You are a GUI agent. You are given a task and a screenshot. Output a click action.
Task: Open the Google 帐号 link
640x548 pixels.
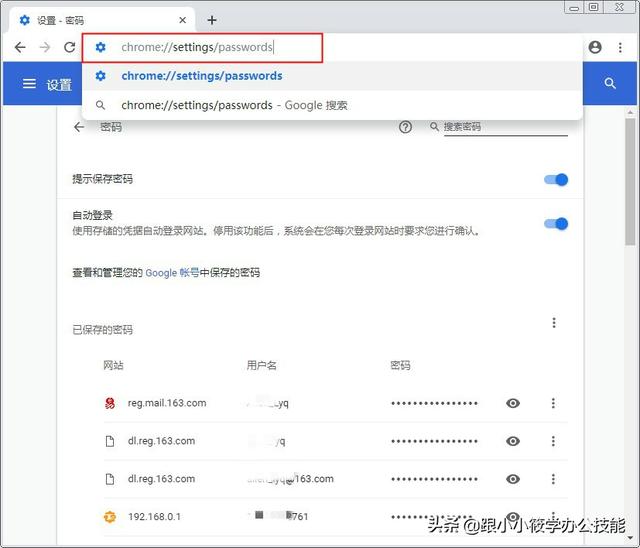[172, 273]
